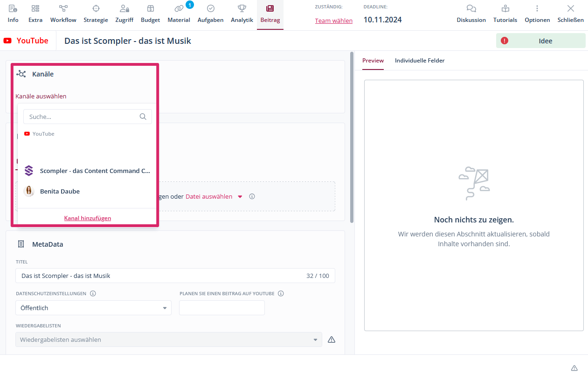Open the Analytik trophy icon
This screenshot has height=374, width=588.
[x=242, y=9]
